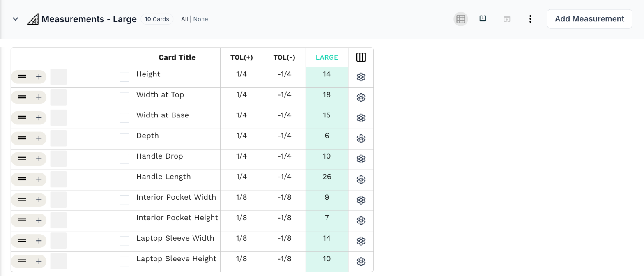Viewport: 644px width, 276px height.
Task: Check the Handle Drop row checkbox
Action: click(124, 159)
